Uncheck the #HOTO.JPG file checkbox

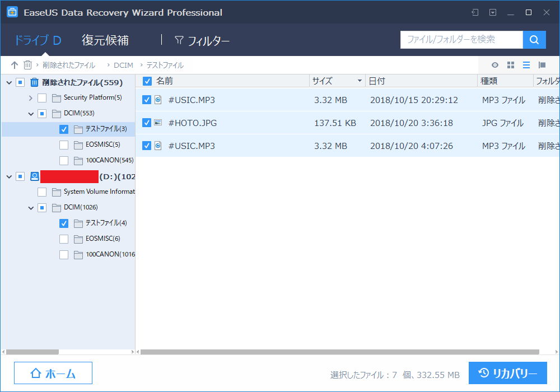pos(146,123)
